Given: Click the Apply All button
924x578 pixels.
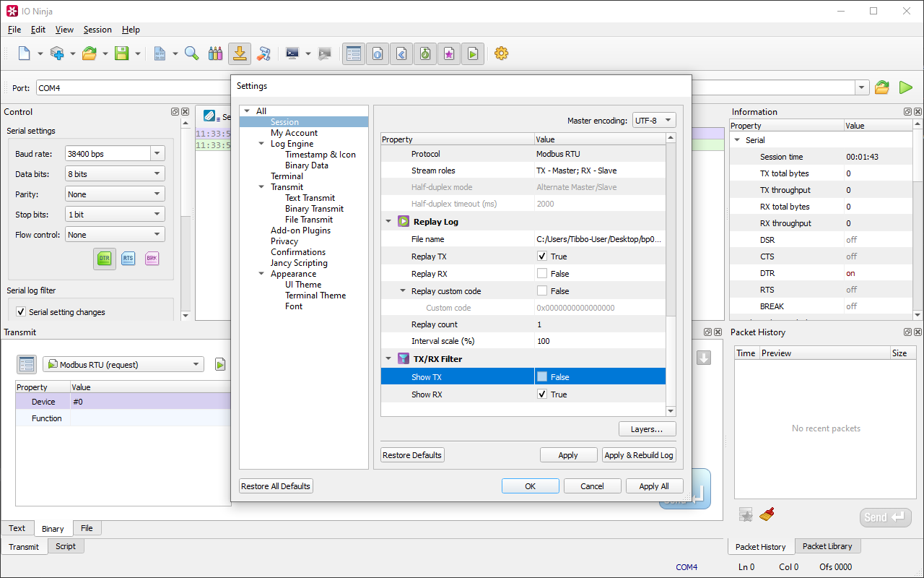Looking at the screenshot, I should point(654,486).
